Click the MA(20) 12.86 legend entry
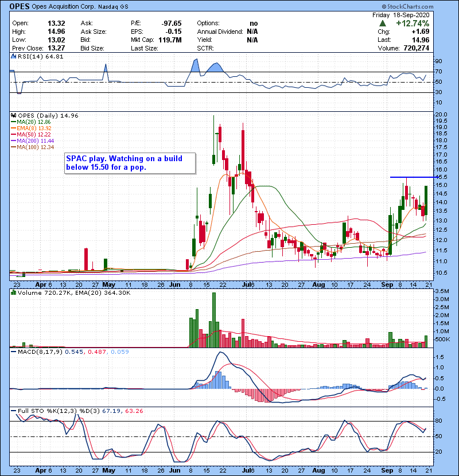The image size is (459, 476). tap(31, 122)
